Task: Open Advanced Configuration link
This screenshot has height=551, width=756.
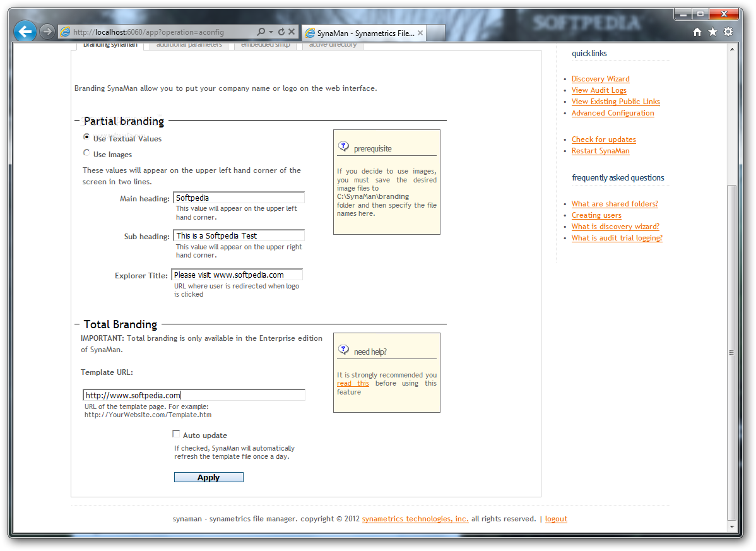Action: (613, 113)
